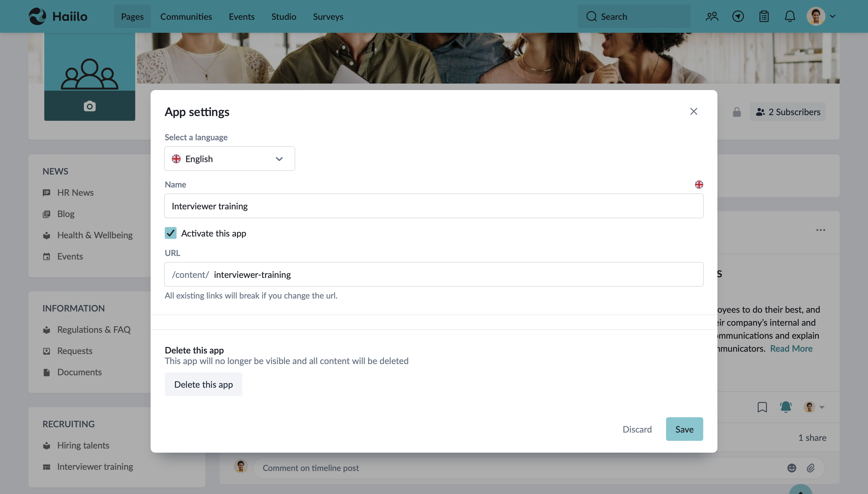Screen dimensions: 868x494
Task: Open the search field via the magnifier icon
Action: (x=592, y=16)
